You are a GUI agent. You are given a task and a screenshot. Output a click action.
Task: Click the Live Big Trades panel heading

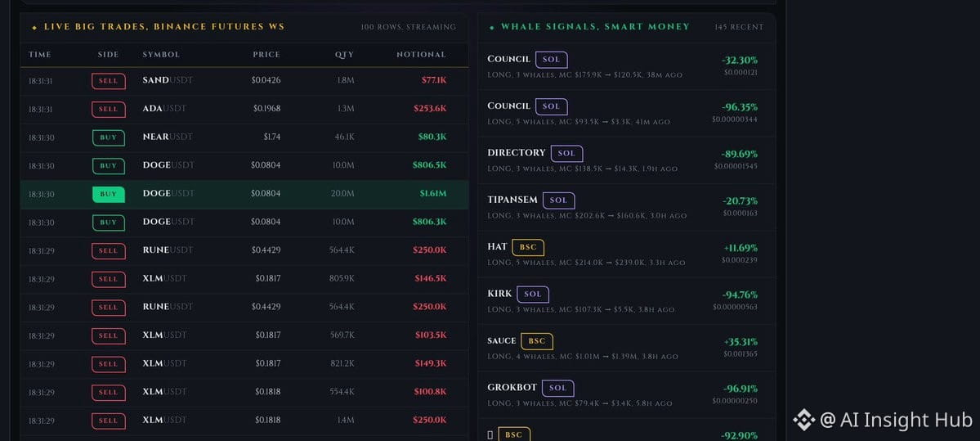point(163,27)
